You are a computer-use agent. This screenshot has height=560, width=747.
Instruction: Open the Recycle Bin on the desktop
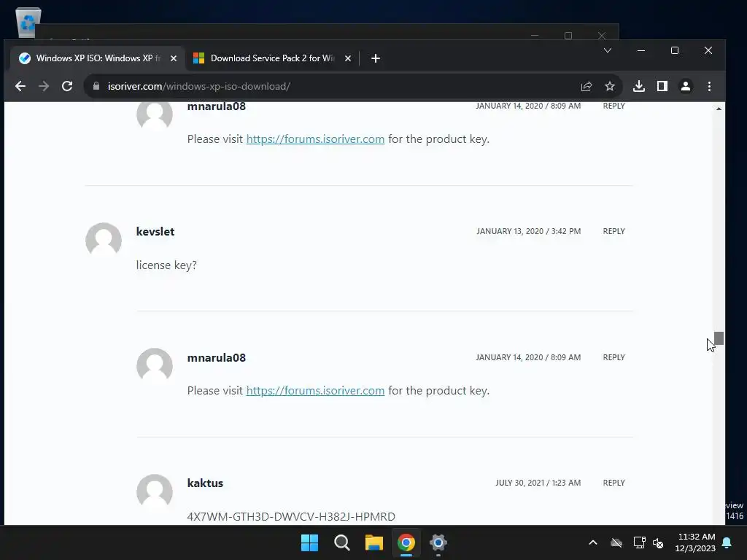point(28,22)
